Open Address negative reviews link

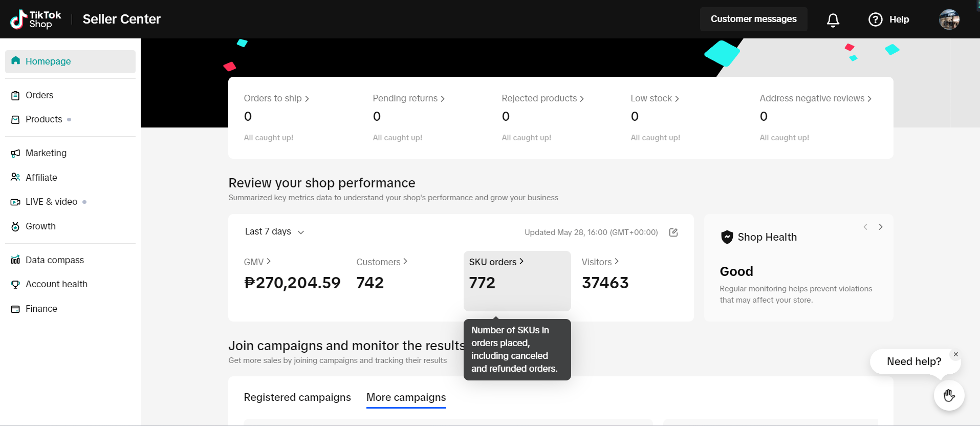tap(815, 98)
